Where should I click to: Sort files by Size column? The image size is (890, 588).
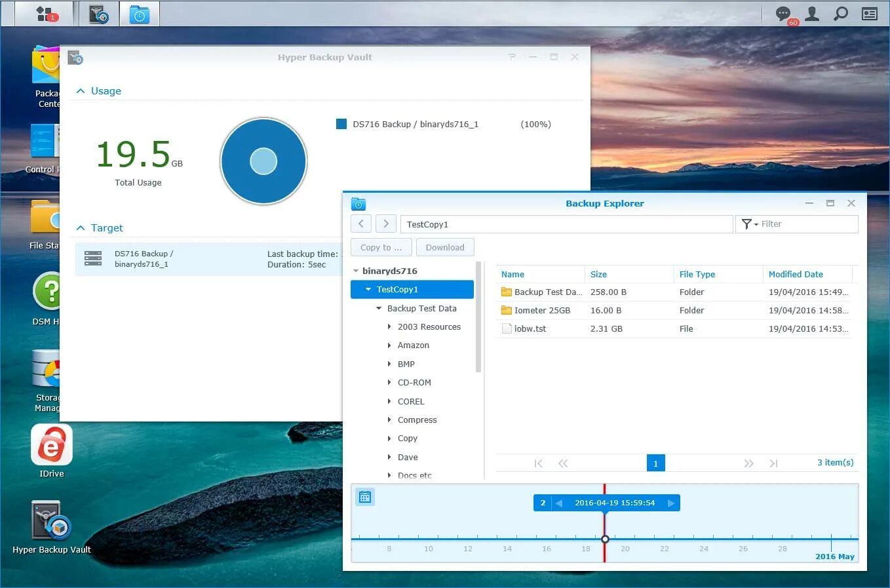pyautogui.click(x=629, y=274)
